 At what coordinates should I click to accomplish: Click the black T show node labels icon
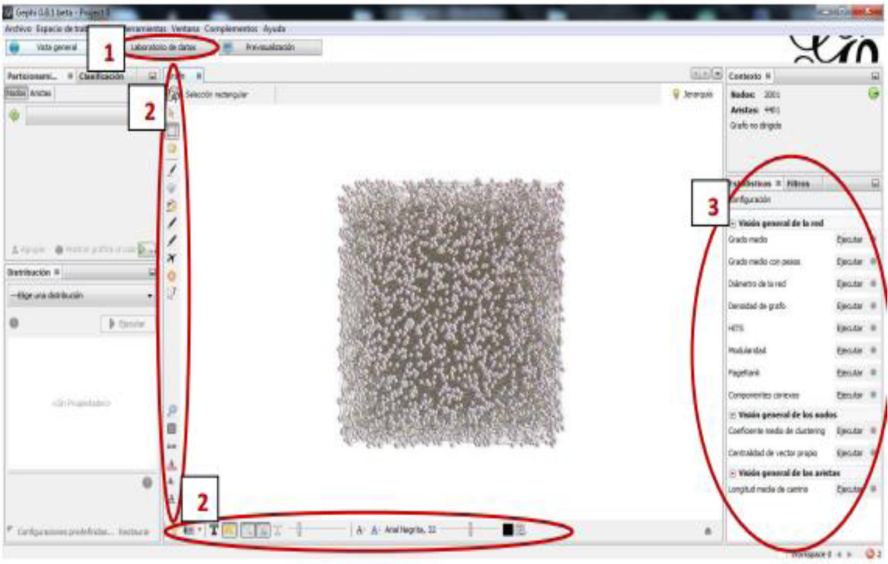(x=214, y=530)
